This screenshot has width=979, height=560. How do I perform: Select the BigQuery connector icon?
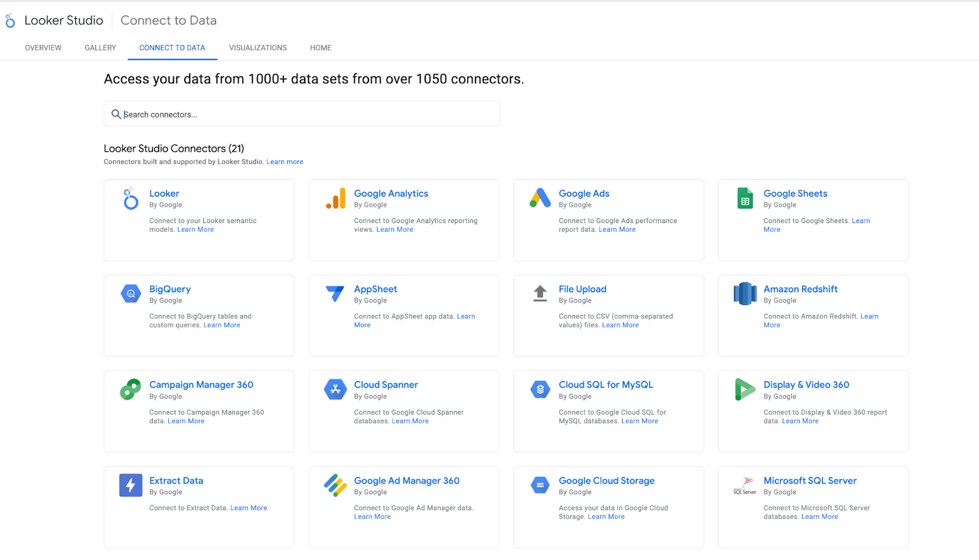pos(130,293)
